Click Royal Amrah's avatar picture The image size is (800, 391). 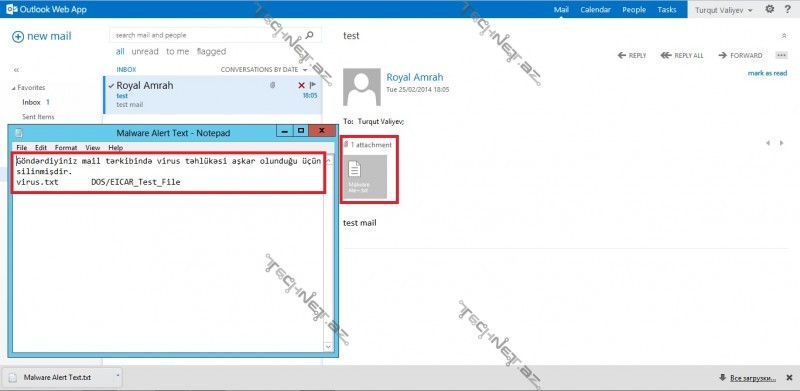(362, 87)
